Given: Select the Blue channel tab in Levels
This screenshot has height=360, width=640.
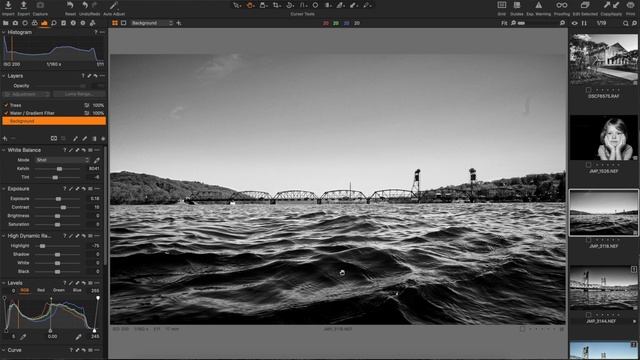Looking at the screenshot, I should coord(77,291).
